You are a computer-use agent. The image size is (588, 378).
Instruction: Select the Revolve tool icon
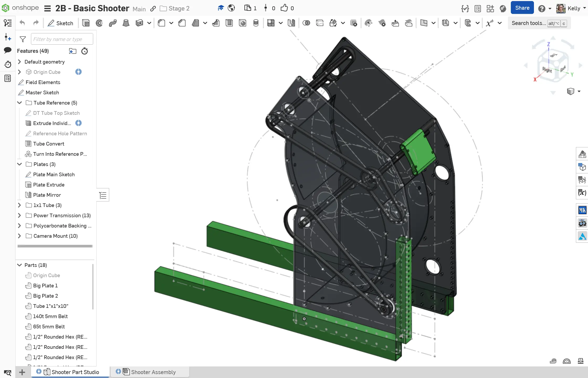tap(99, 23)
